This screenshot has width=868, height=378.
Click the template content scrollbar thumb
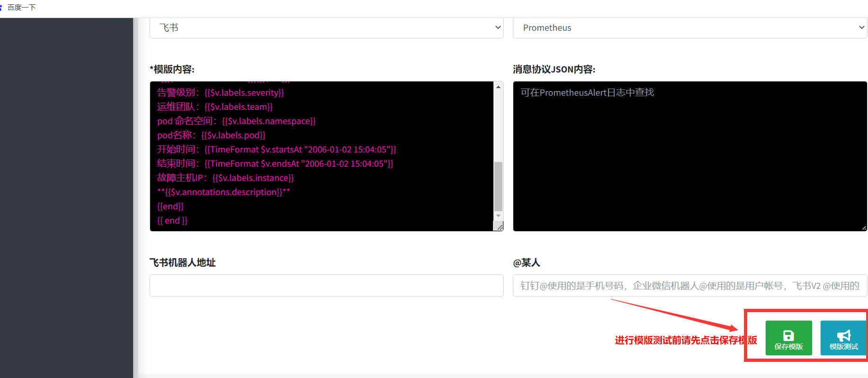(498, 186)
